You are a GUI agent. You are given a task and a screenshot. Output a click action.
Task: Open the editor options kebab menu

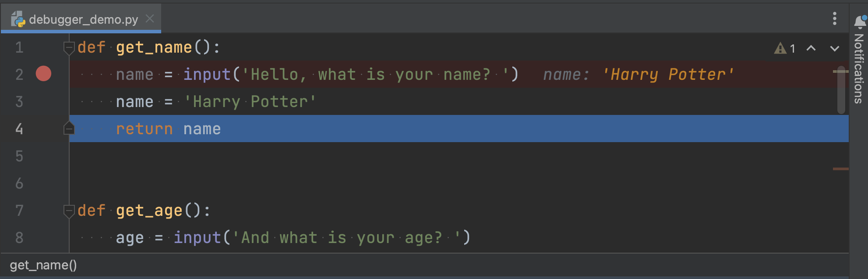834,19
